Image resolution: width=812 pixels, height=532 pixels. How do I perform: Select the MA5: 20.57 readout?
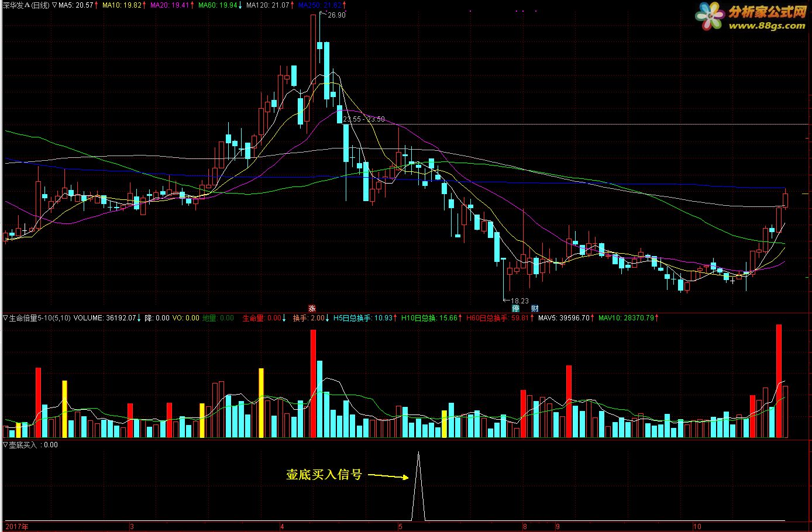point(76,5)
